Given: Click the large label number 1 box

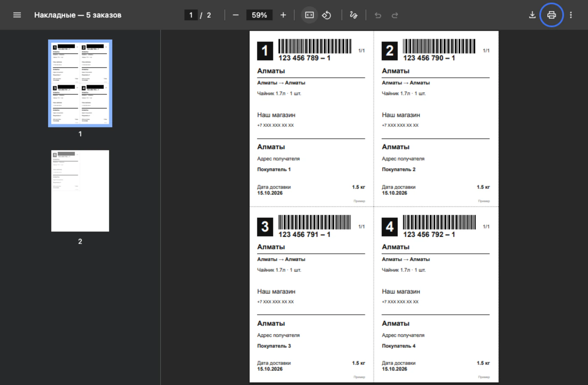Looking at the screenshot, I should (265, 51).
